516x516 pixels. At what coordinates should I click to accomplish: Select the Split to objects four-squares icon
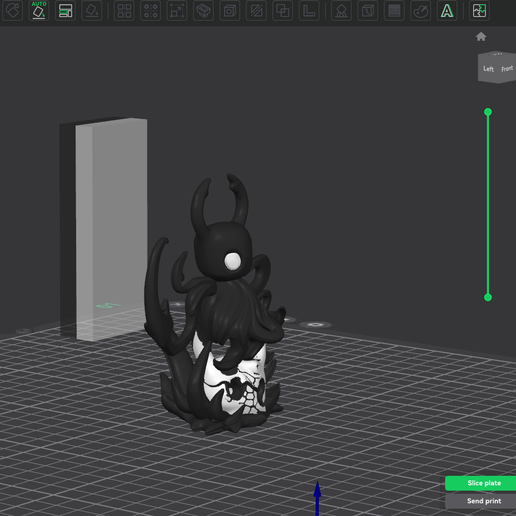(124, 11)
